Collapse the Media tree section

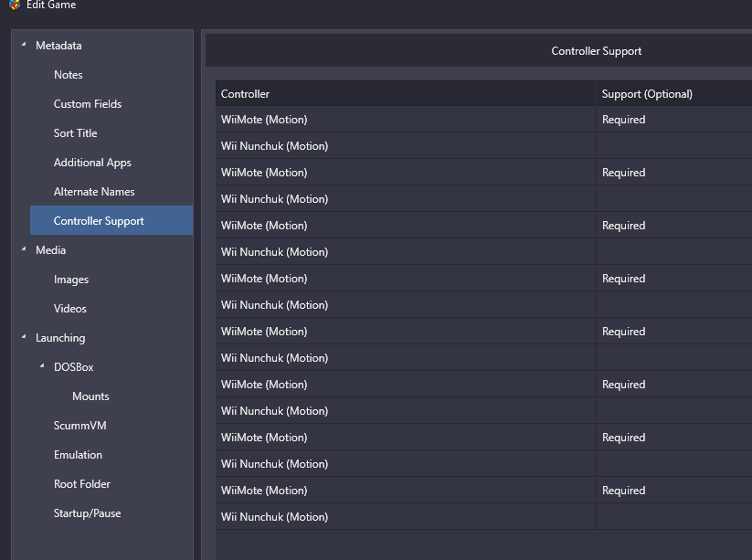[24, 248]
